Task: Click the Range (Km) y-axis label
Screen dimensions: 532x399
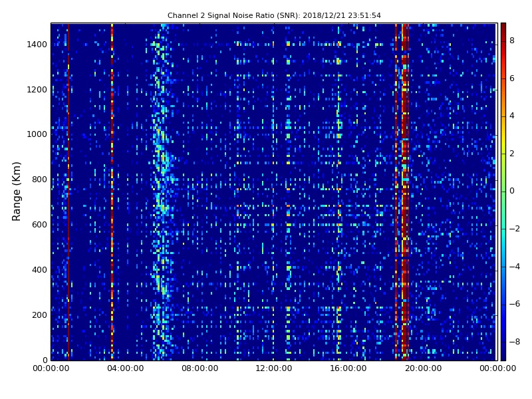Action: [16, 192]
